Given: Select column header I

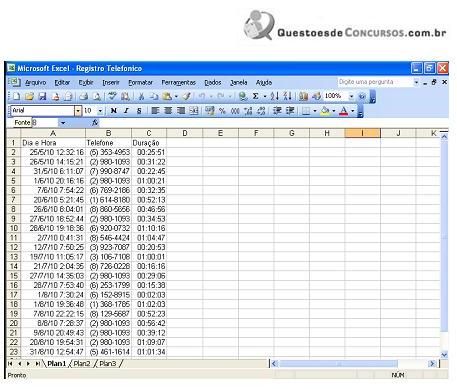Looking at the screenshot, I should pos(362,133).
